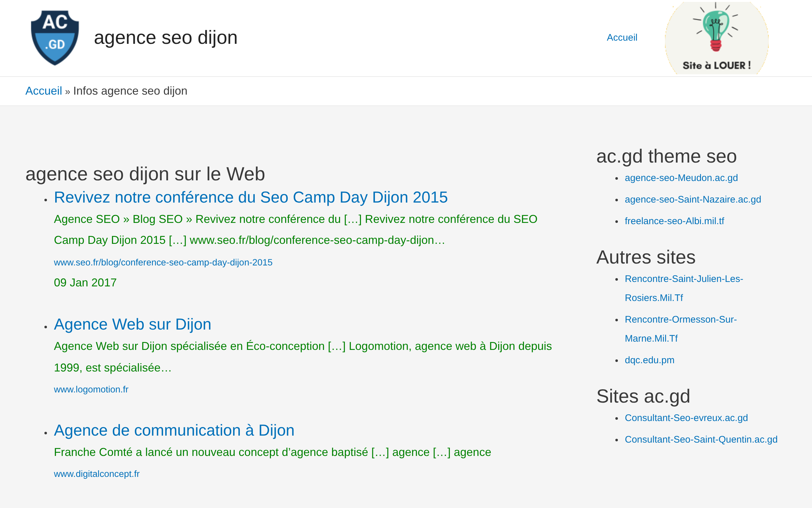Open agence-seo-Saint-Nazaire.ac.gd sidebar link
The image size is (812, 508).
pos(692,199)
